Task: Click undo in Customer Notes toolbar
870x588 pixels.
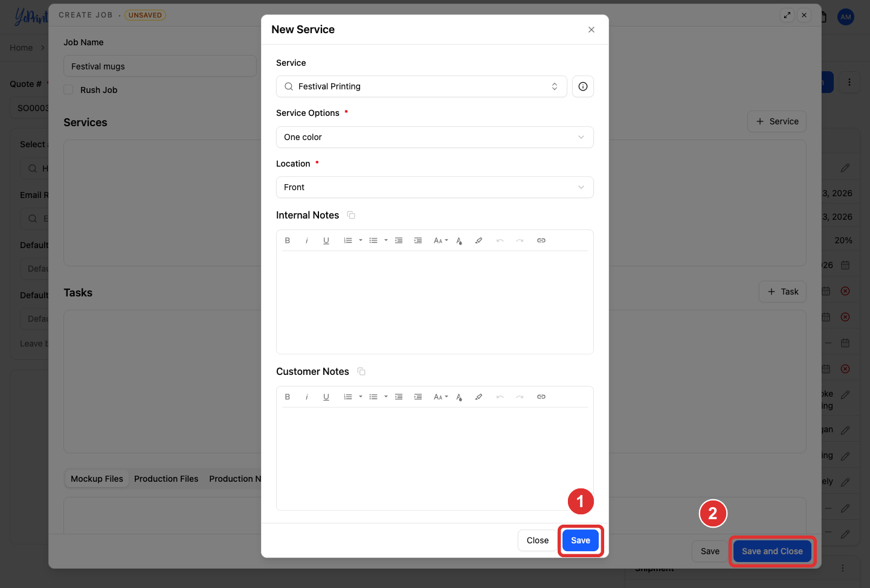Action: tap(500, 397)
